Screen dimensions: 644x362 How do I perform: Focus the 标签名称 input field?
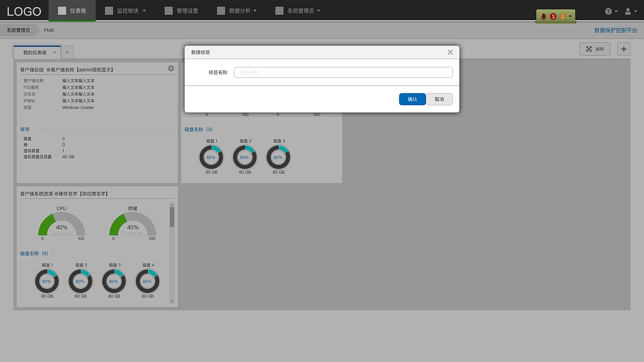(343, 72)
